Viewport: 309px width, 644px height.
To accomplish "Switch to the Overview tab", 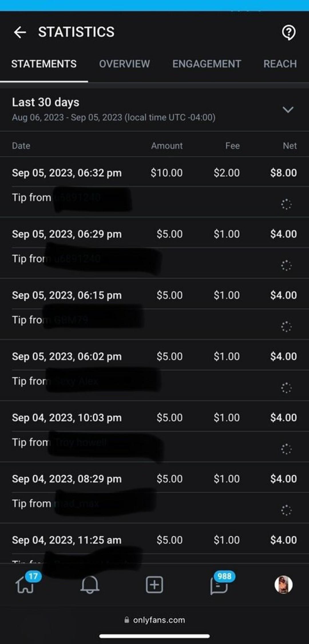I will [x=124, y=64].
